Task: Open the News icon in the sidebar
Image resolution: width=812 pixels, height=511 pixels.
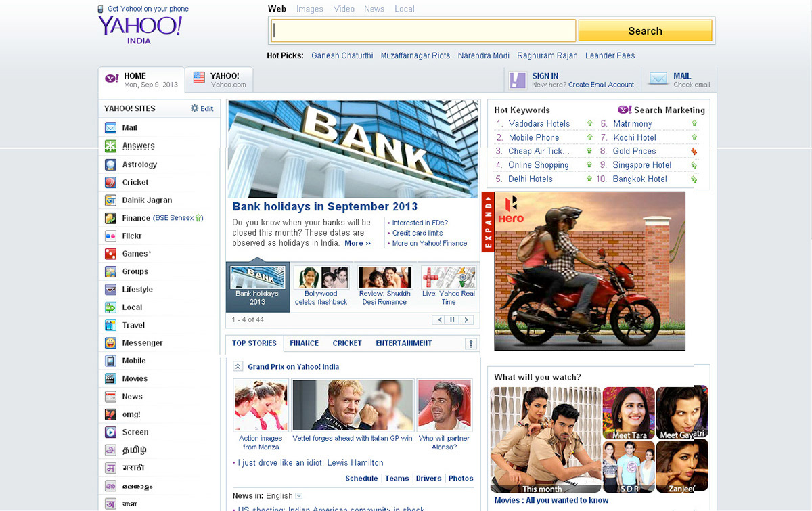Action: [x=110, y=397]
